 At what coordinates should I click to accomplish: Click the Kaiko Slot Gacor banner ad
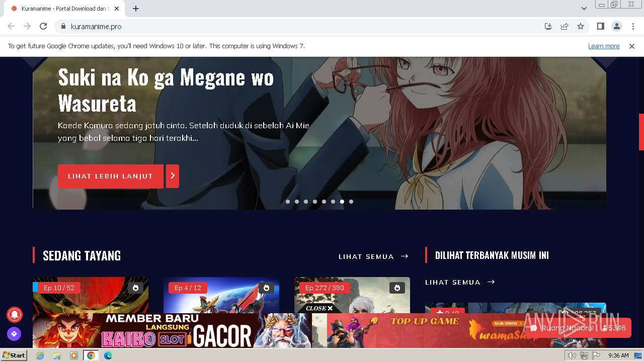pyautogui.click(x=172, y=331)
